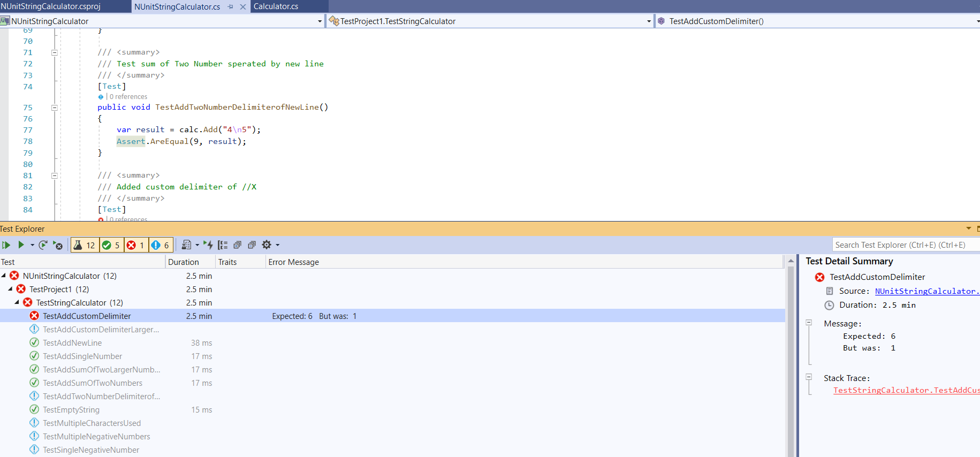Image resolution: width=980 pixels, height=457 pixels.
Task: Open the test playlist icon
Action: (186, 245)
